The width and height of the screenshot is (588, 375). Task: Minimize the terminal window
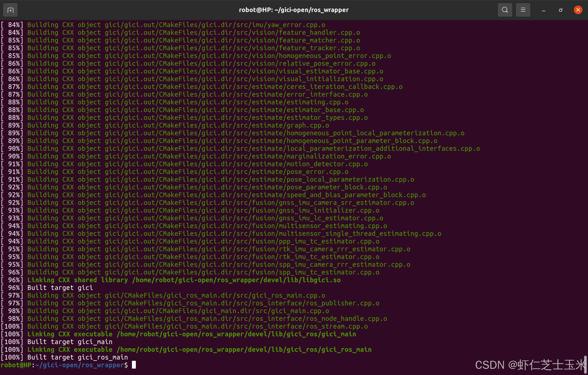point(543,10)
